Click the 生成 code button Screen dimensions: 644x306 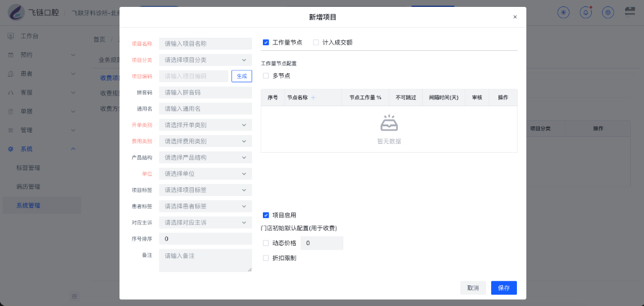242,76
